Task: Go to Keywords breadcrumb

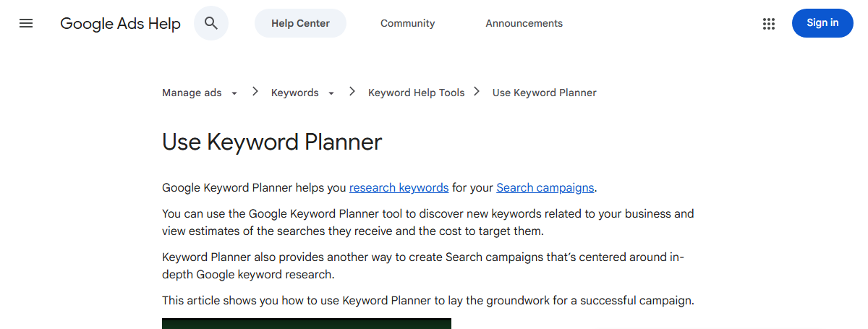Action: point(295,93)
